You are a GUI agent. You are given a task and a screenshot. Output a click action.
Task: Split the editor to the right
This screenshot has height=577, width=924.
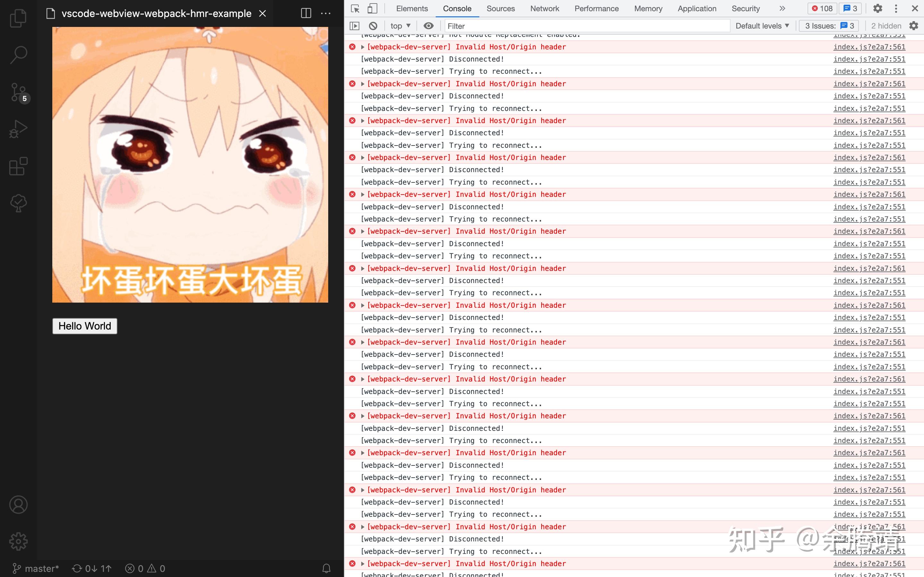click(x=306, y=13)
